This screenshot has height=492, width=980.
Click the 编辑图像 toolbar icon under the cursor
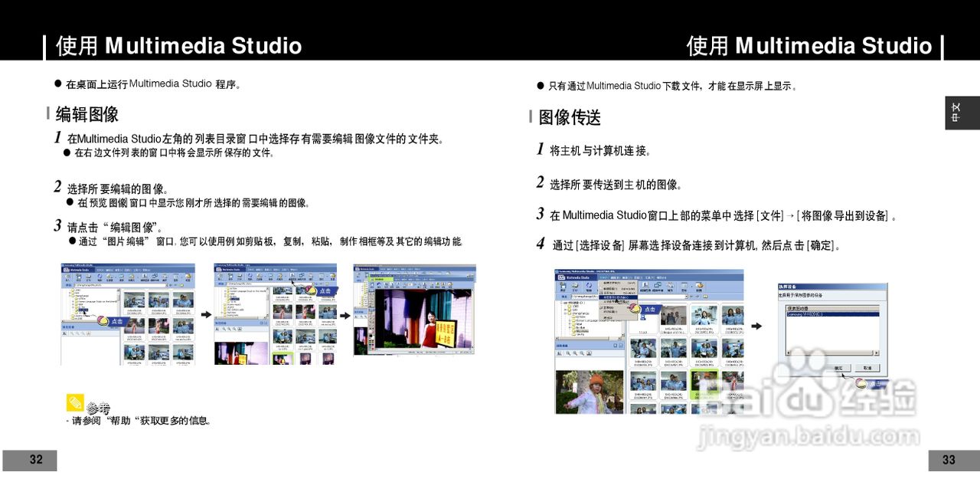(x=292, y=276)
